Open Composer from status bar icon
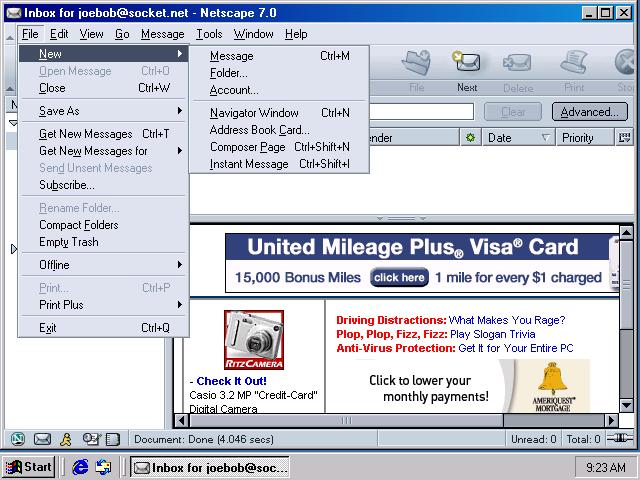The width and height of the screenshot is (640, 480). [91, 439]
